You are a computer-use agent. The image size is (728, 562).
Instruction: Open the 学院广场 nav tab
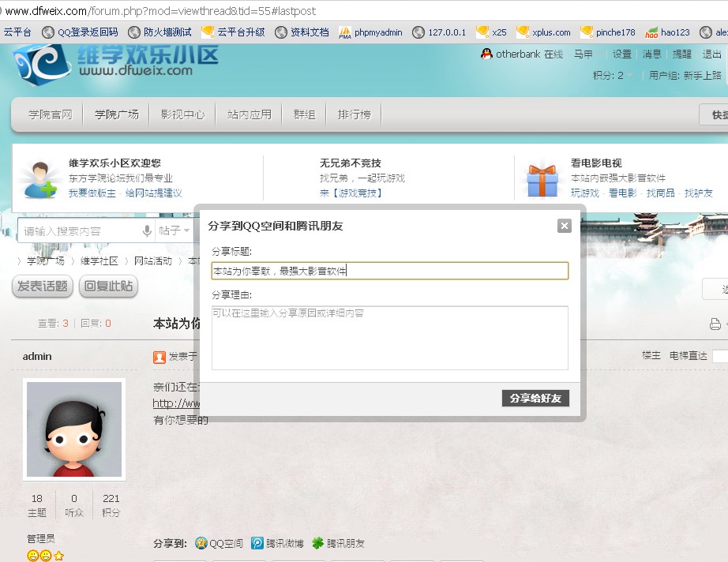pos(117,114)
